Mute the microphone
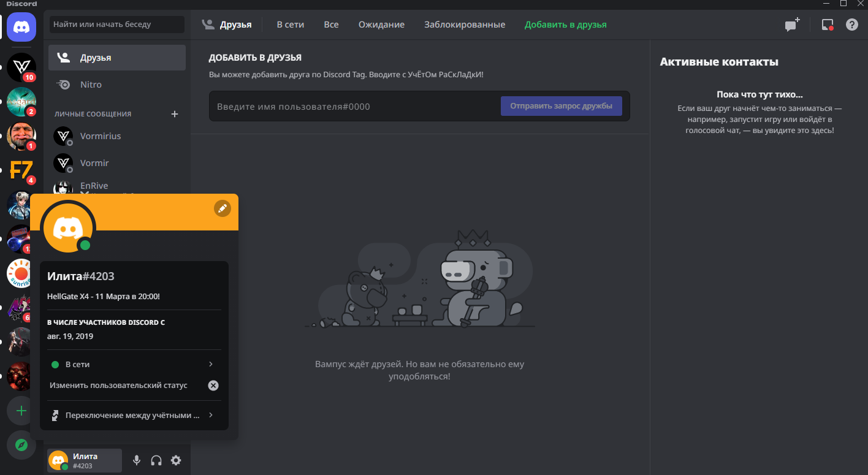The width and height of the screenshot is (868, 475). (137, 460)
